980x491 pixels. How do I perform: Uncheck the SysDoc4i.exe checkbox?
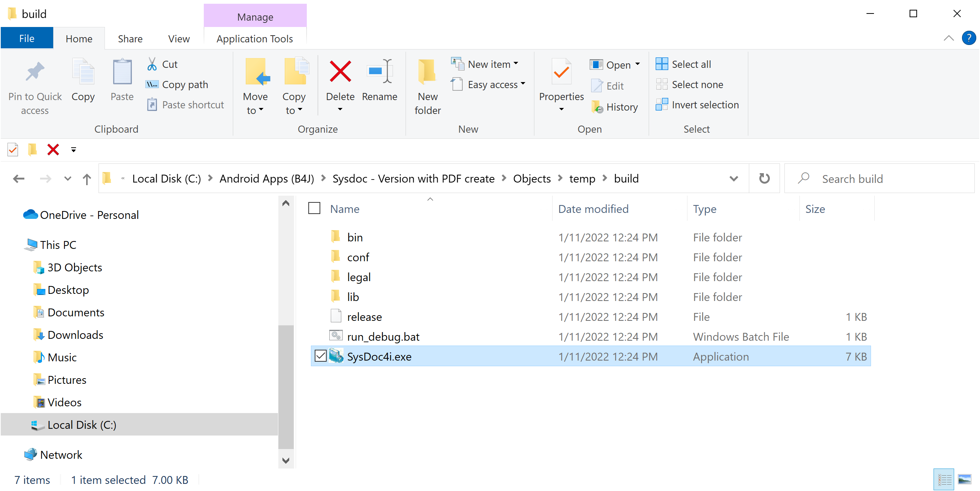pos(321,356)
